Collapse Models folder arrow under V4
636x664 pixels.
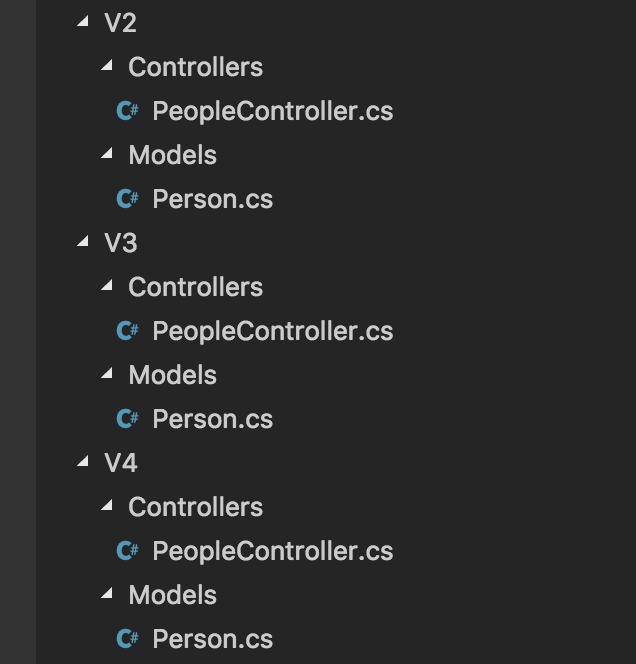(x=107, y=594)
